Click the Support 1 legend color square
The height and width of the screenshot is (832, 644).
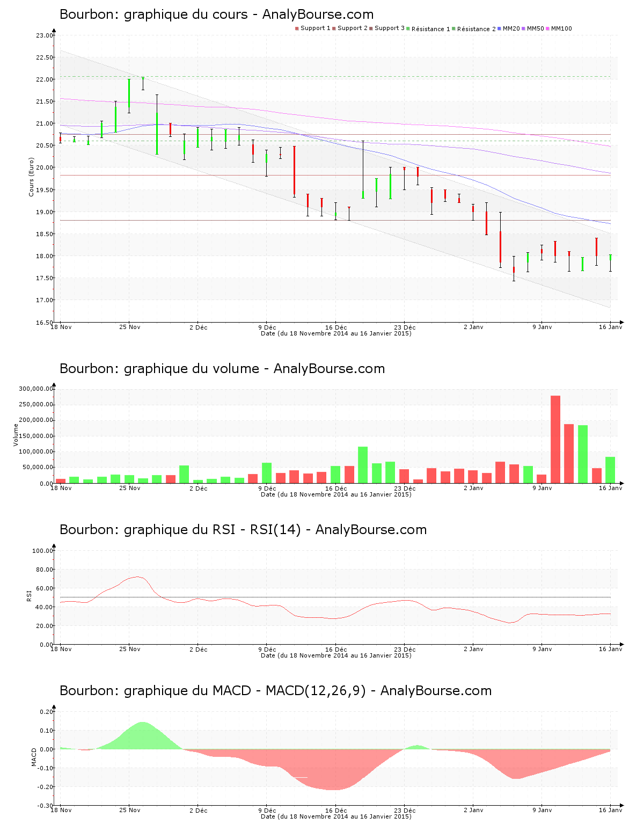[x=297, y=28]
